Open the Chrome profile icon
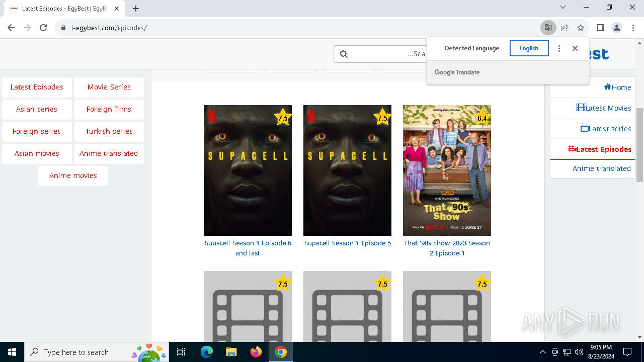Screen dimensions: 644x362 click(x=616, y=28)
